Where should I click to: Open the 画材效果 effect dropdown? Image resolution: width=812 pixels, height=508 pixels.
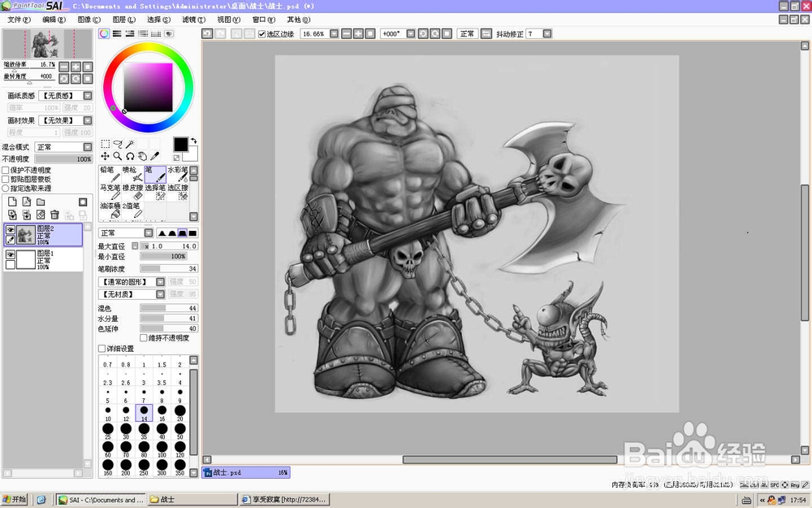point(88,120)
